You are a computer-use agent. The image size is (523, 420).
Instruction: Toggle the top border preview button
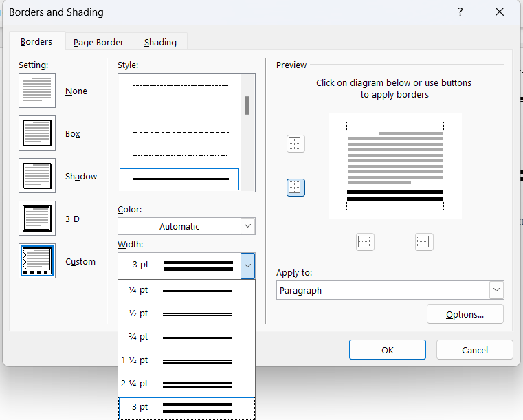[x=296, y=144]
